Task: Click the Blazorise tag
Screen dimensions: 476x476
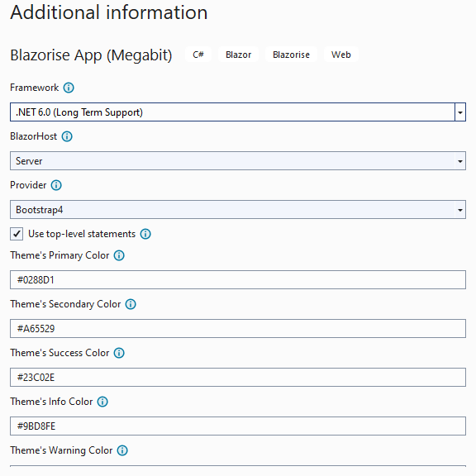Action: 291,55
